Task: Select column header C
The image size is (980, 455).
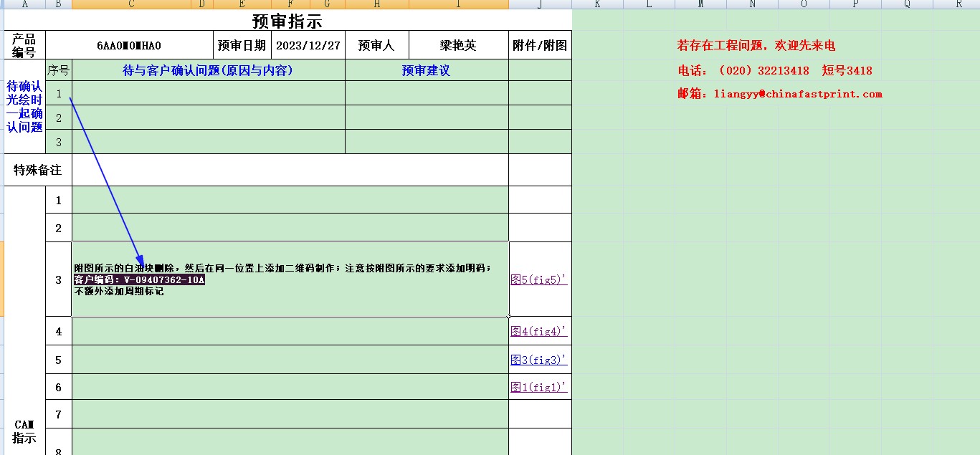Action: (131, 4)
